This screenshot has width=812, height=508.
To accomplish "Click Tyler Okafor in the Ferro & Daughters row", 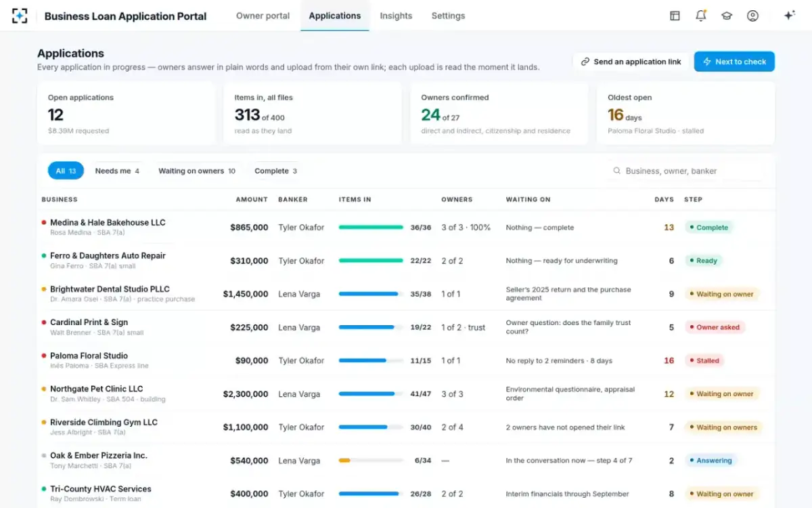I will point(302,261).
